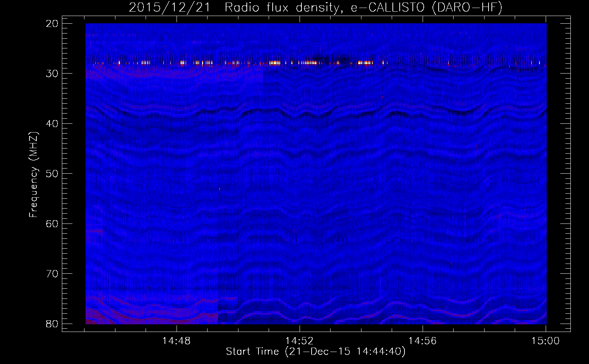Image resolution: width=589 pixels, height=364 pixels.
Task: Click the 60 frequency axis label
Action: point(52,223)
